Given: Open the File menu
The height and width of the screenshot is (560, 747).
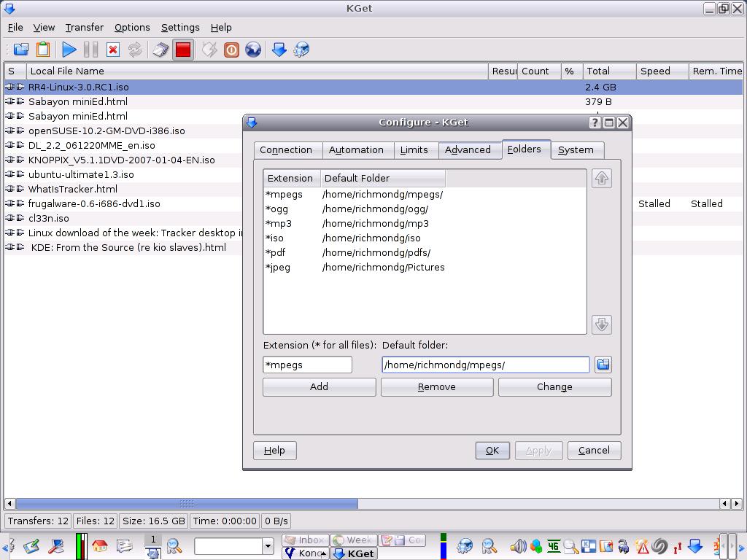Looking at the screenshot, I should point(15,28).
